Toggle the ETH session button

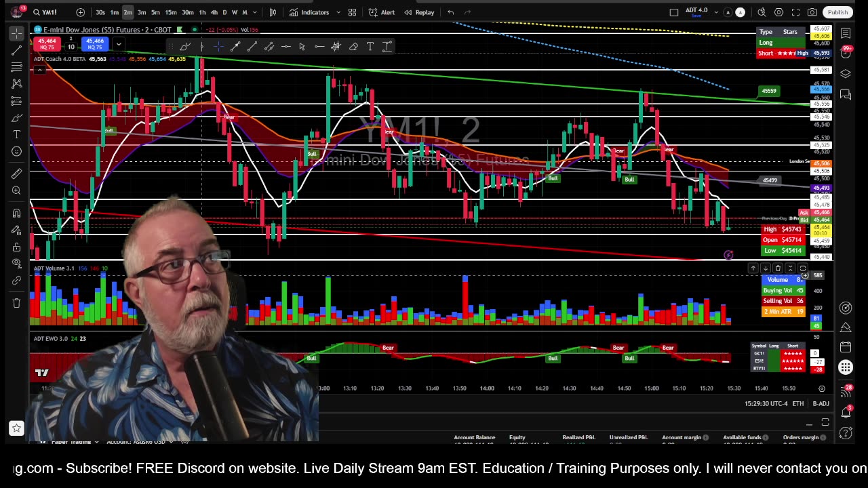coord(798,404)
